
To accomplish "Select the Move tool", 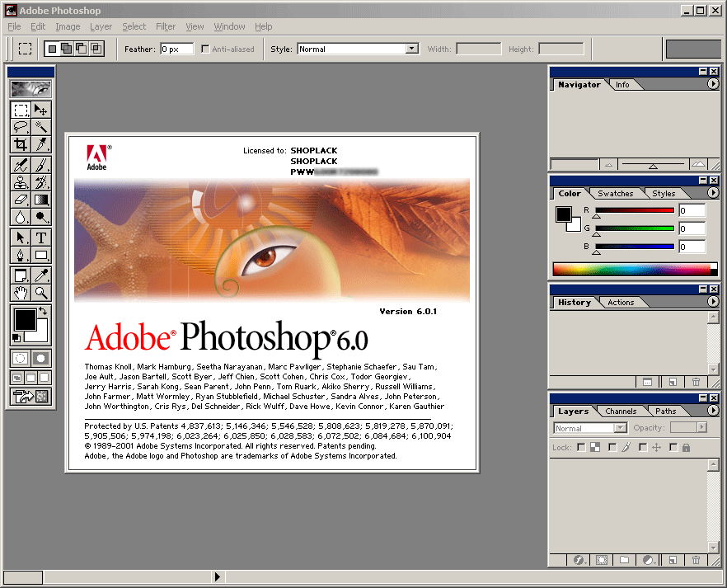I will (x=41, y=111).
